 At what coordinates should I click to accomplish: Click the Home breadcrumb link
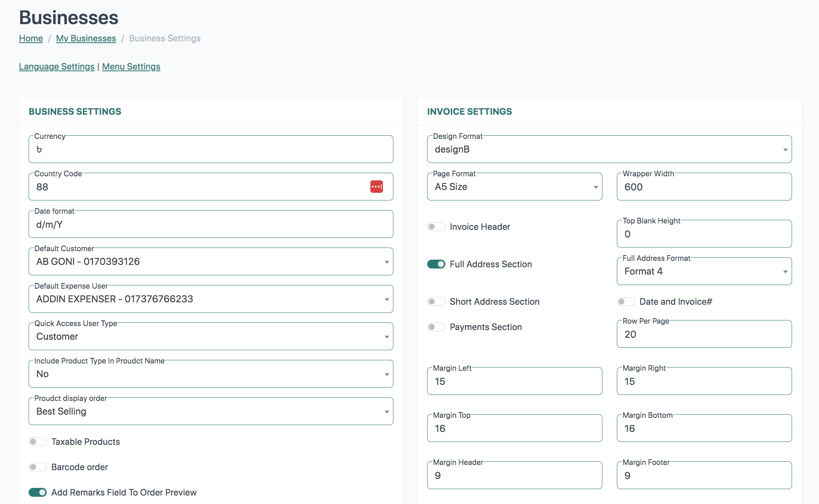coord(31,38)
